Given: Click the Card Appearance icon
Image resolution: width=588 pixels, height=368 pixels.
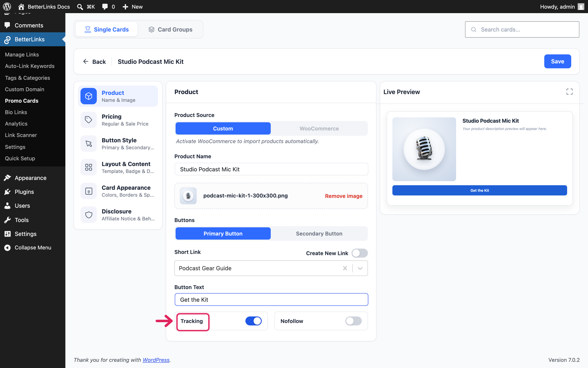Looking at the screenshot, I should click(89, 191).
